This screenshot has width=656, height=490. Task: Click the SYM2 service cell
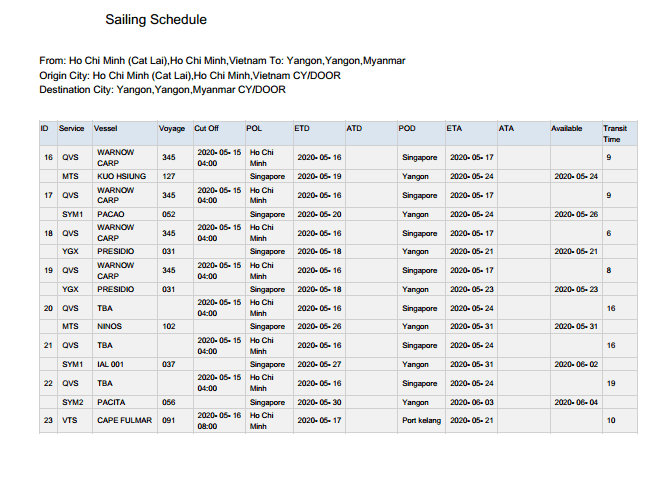pyautogui.click(x=72, y=401)
